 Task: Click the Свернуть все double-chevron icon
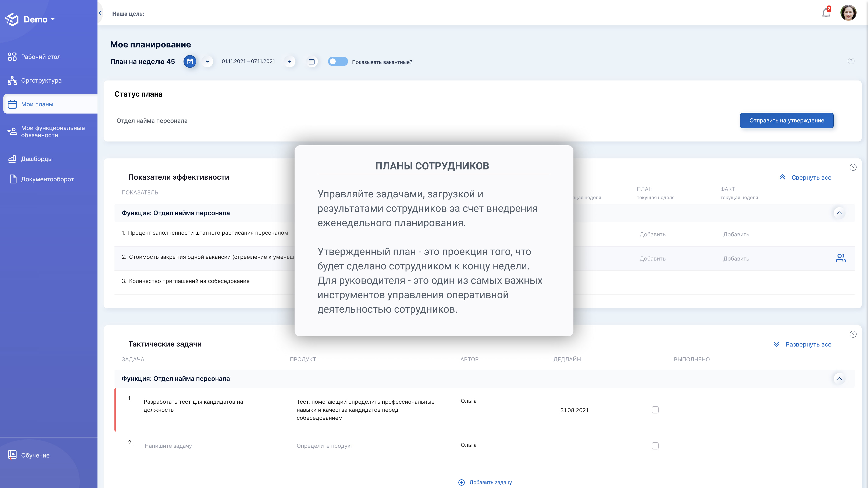[782, 177]
